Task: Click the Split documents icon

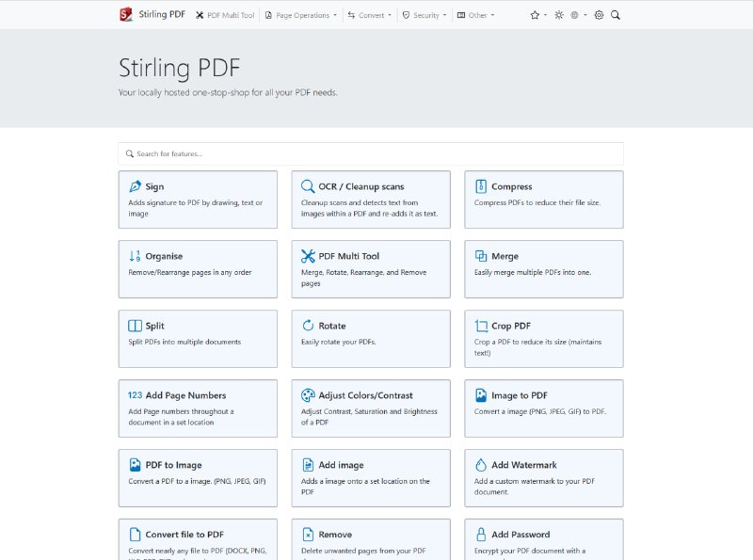Action: click(x=134, y=326)
